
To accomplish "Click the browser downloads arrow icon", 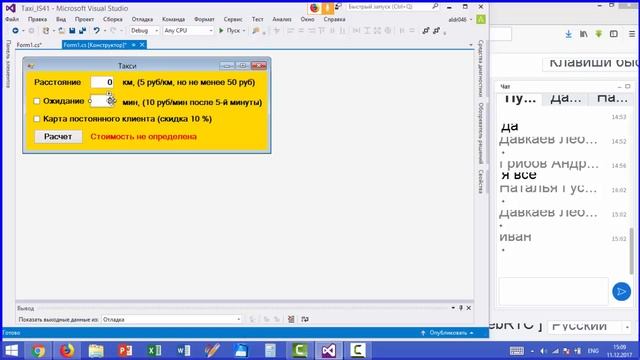I will click(569, 34).
